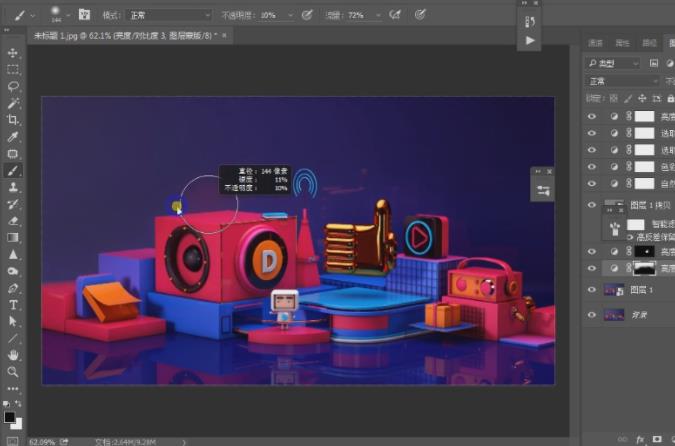This screenshot has width=675, height=446.
Task: Toggle the brush settings panel button
Action: tap(84, 15)
